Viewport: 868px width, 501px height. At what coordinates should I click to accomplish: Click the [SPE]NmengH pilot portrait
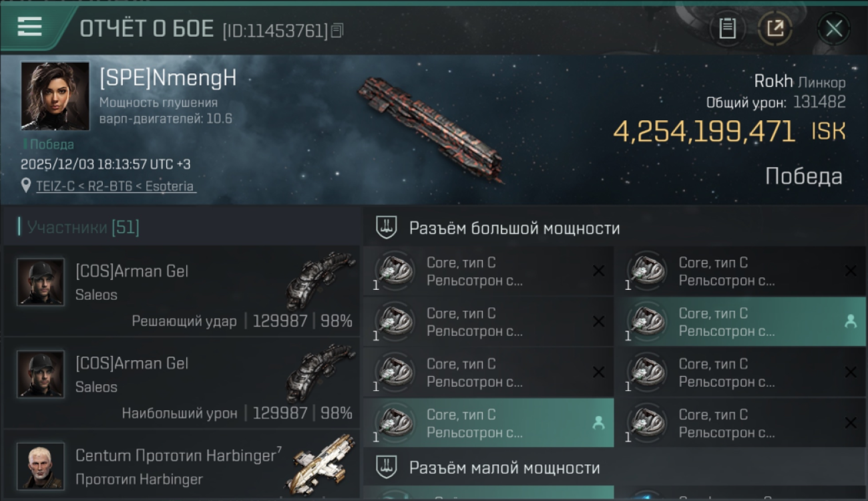click(55, 96)
